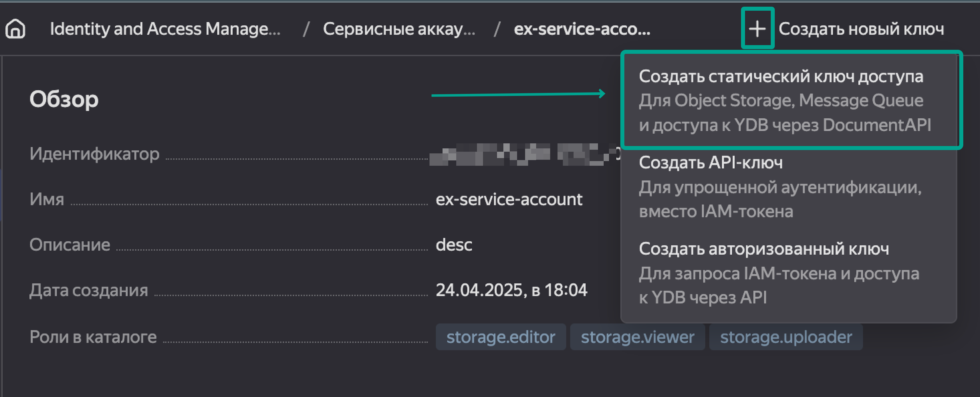The height and width of the screenshot is (397, 980).
Task: Go to Сервисные аккаунты breadcrumb
Action: (399, 29)
